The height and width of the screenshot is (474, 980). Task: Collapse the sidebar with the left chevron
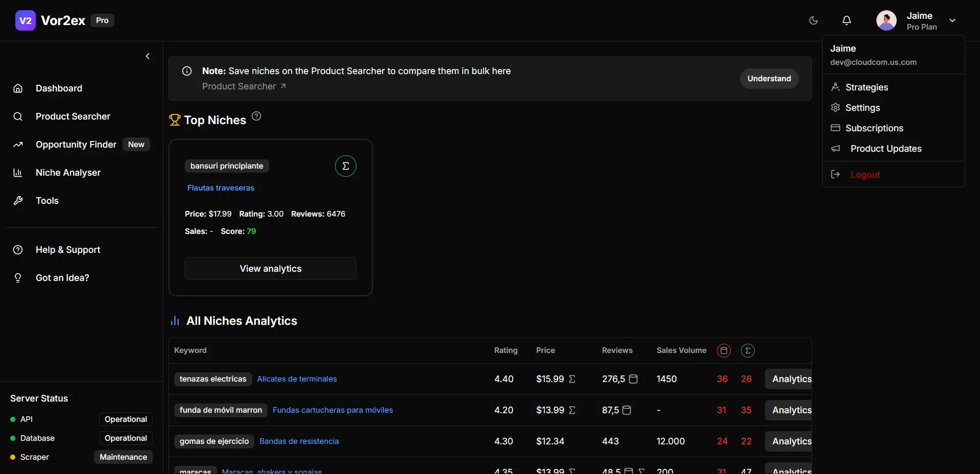click(x=148, y=56)
